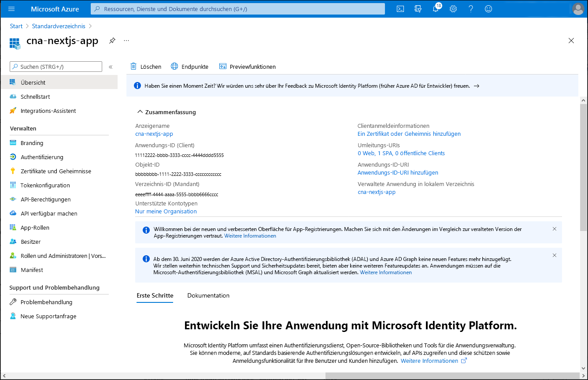Click Microsoft Azure logo text

pyautogui.click(x=55, y=9)
